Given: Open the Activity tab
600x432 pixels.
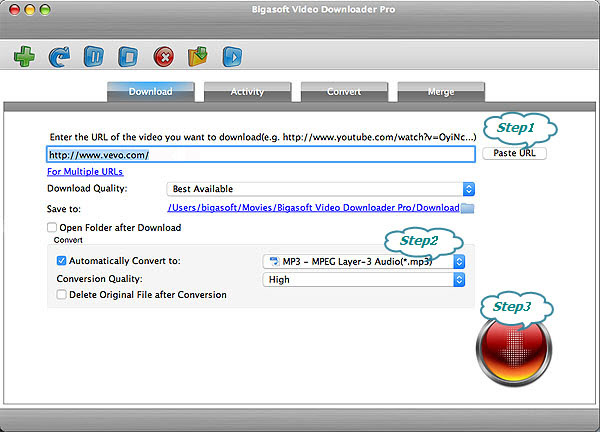Looking at the screenshot, I should [x=248, y=92].
